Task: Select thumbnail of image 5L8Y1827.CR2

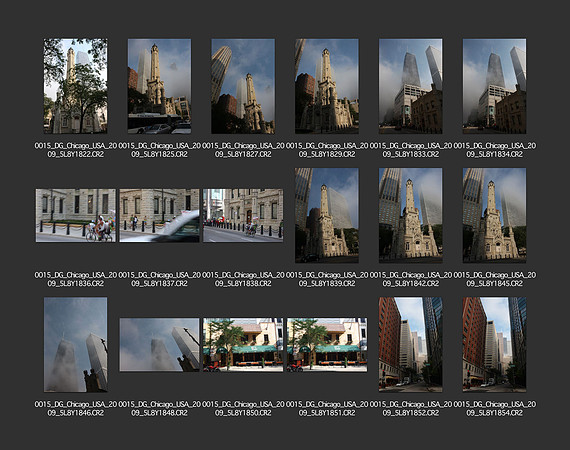Action: coord(243,86)
